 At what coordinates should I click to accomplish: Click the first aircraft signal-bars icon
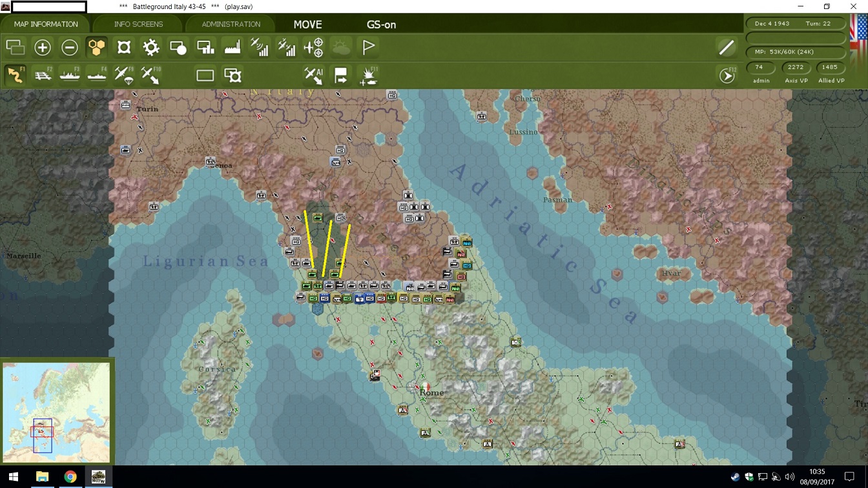click(260, 47)
